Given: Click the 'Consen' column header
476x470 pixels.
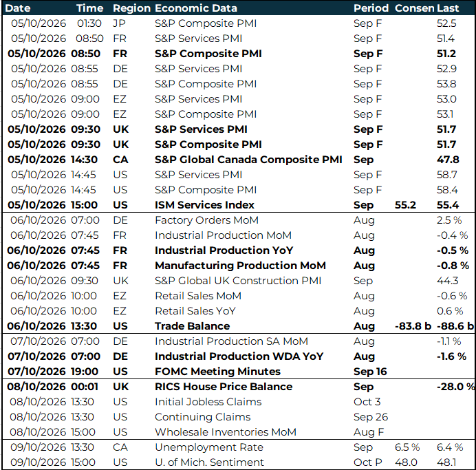Looking at the screenshot, I should click(414, 8).
